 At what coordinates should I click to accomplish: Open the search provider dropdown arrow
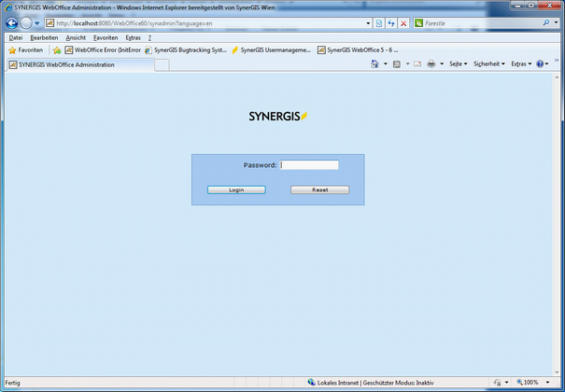point(555,23)
